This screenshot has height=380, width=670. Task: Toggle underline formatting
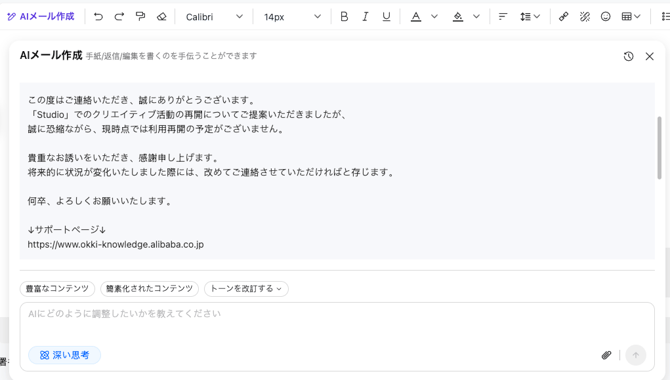[386, 17]
